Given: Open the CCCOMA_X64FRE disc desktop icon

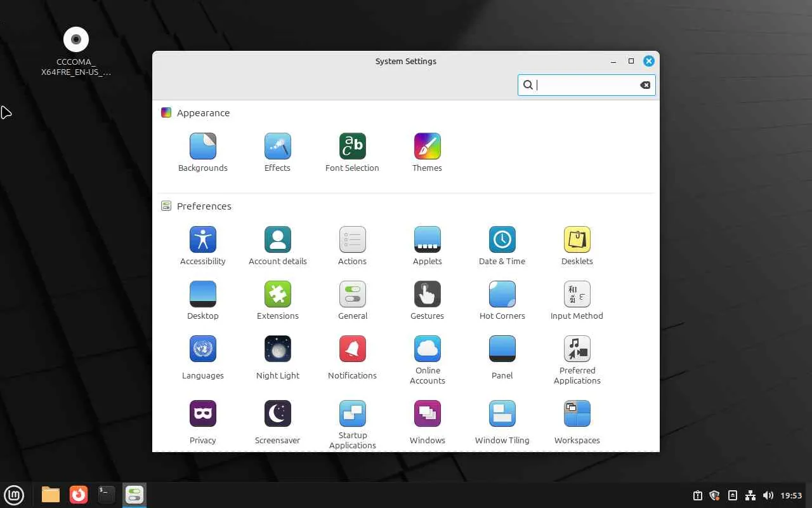Looking at the screenshot, I should tap(76, 52).
